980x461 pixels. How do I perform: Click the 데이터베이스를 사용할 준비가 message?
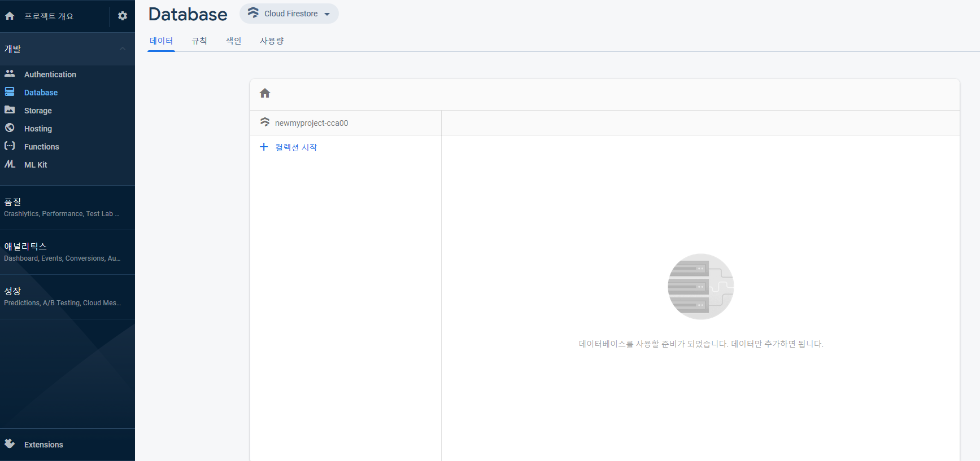pos(701,344)
